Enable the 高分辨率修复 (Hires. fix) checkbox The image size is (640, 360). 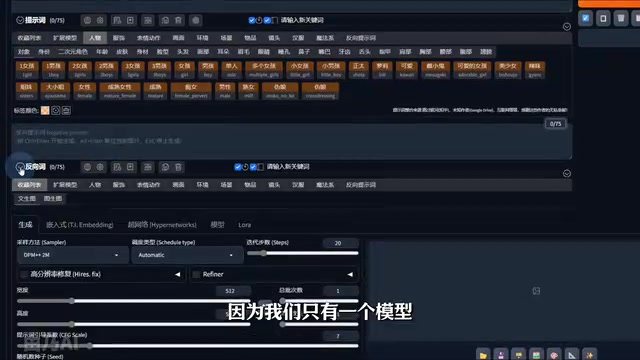pos(24,274)
